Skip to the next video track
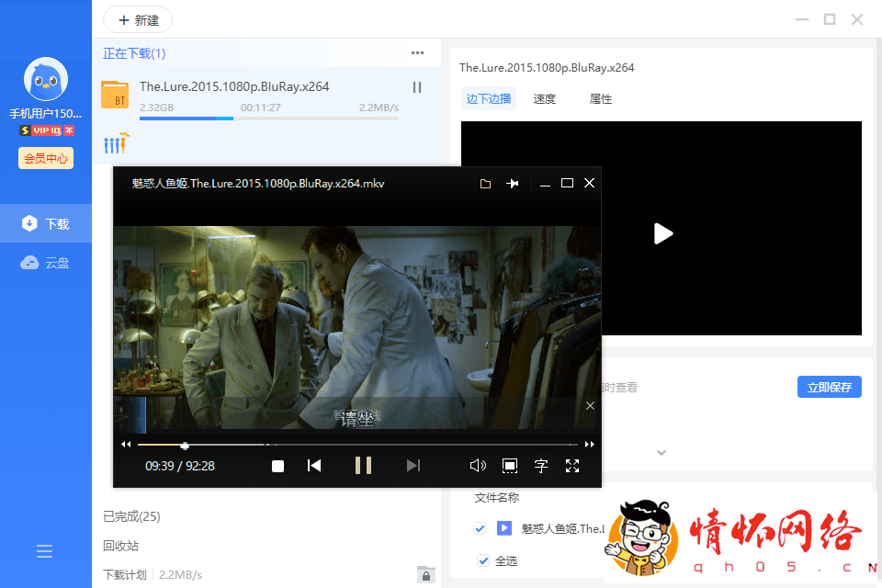Image resolution: width=882 pixels, height=588 pixels. tap(413, 465)
